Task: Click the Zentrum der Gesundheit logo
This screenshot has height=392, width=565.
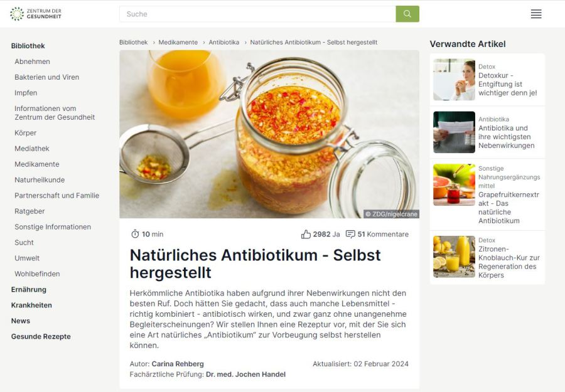Action: tap(36, 14)
